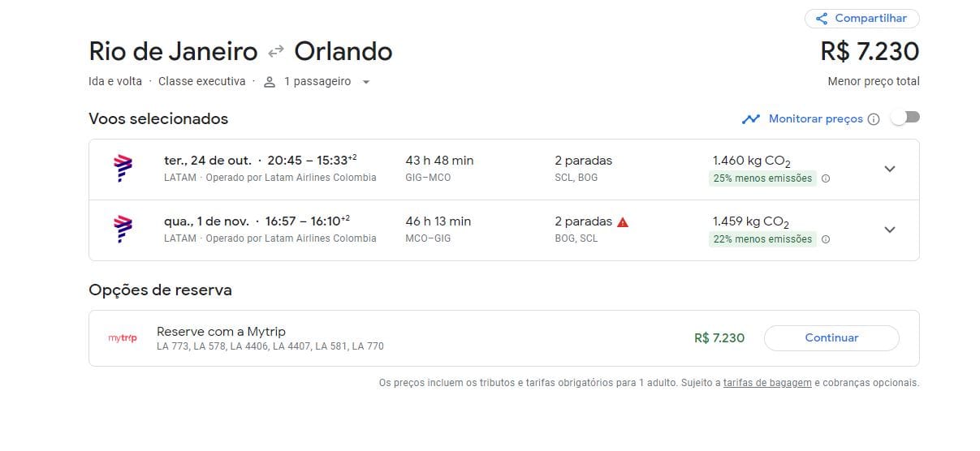Click the price tracking graph icon
Screen dimensions: 980x451
point(750,119)
